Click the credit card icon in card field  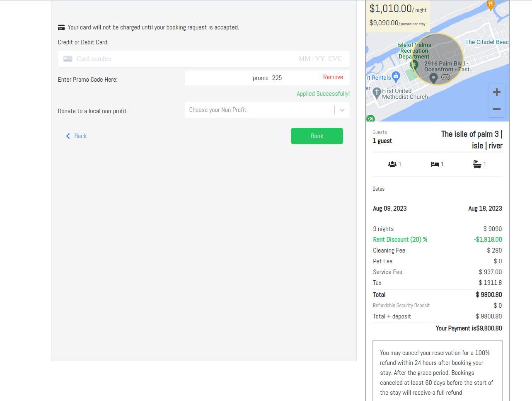[x=68, y=59]
